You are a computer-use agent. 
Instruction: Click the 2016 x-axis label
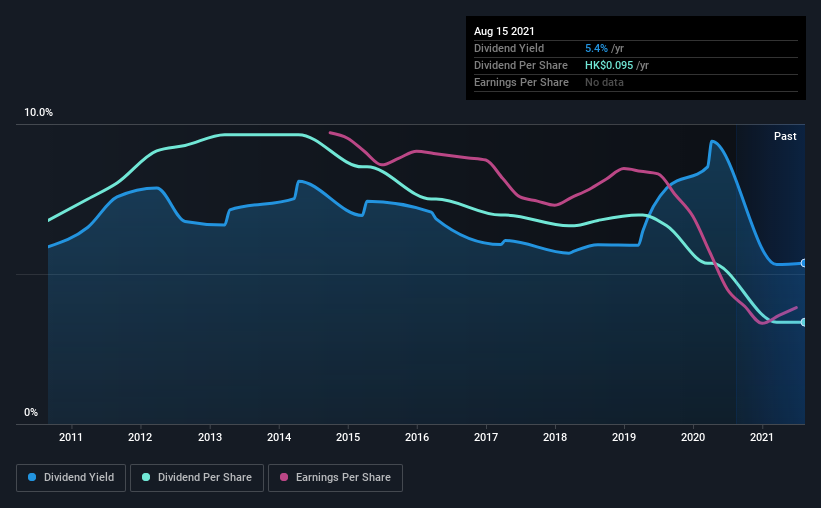tap(417, 437)
